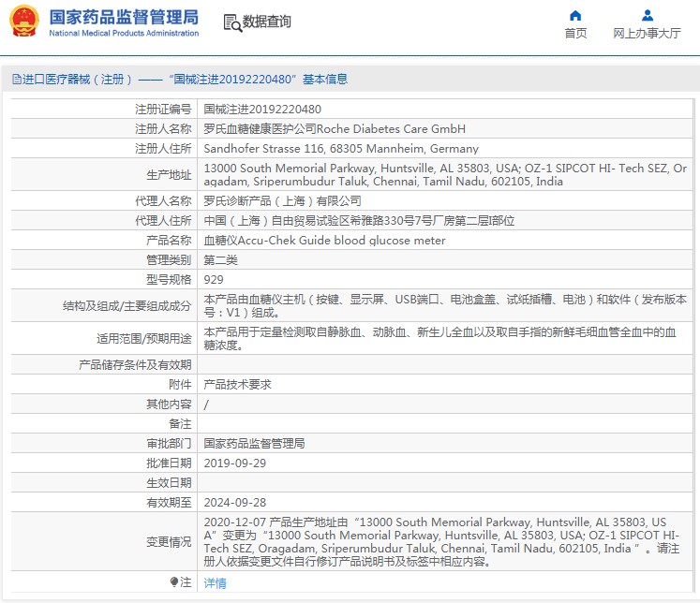Select the slash value in 其他内容 row

[x=206, y=404]
